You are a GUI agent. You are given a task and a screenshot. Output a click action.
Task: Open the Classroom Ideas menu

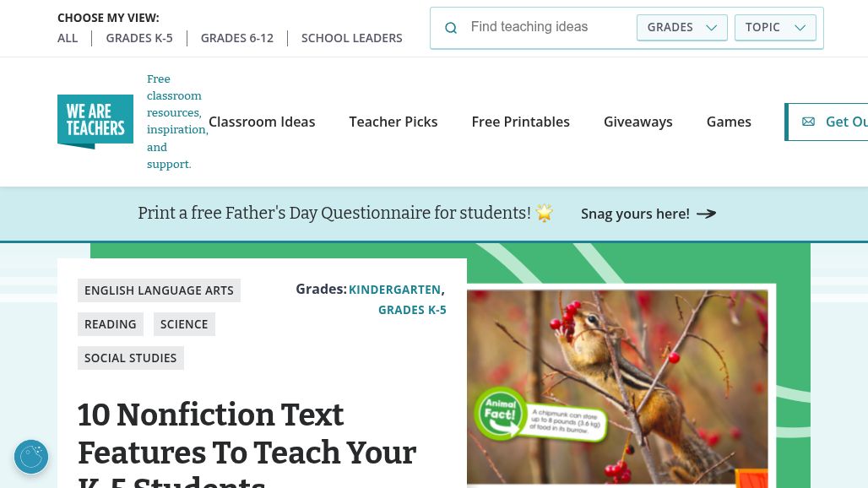click(x=262, y=122)
